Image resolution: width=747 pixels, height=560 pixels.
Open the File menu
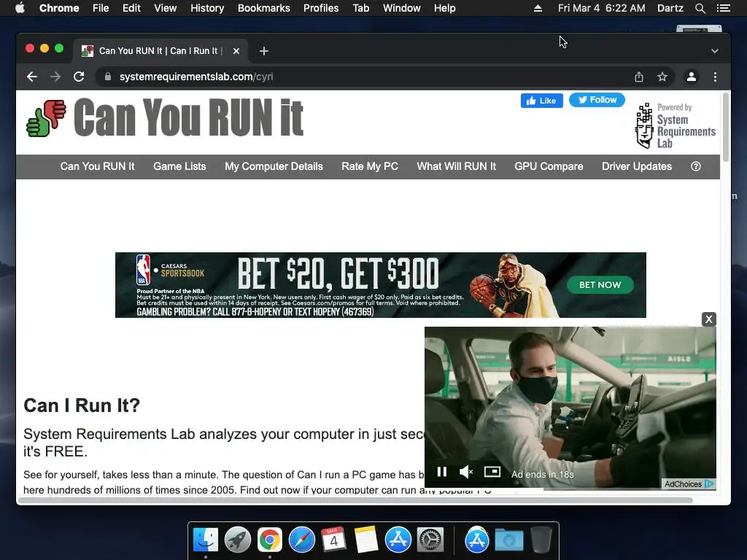coord(101,8)
